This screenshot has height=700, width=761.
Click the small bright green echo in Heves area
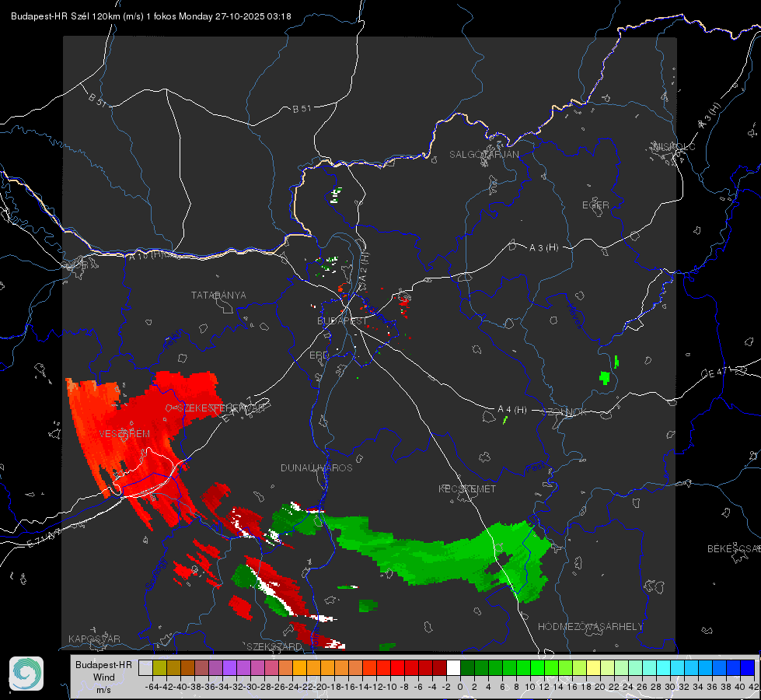pyautogui.click(x=605, y=377)
